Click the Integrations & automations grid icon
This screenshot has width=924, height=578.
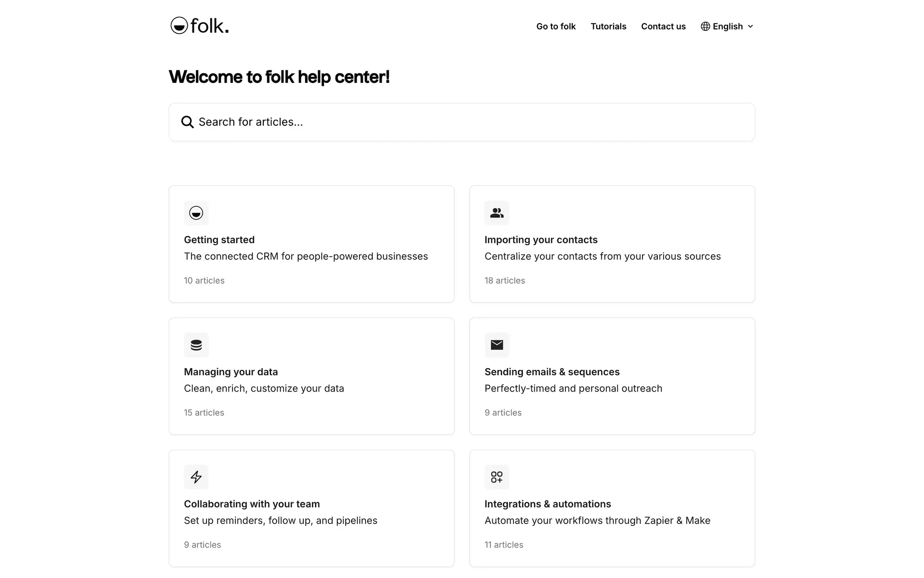(x=497, y=477)
